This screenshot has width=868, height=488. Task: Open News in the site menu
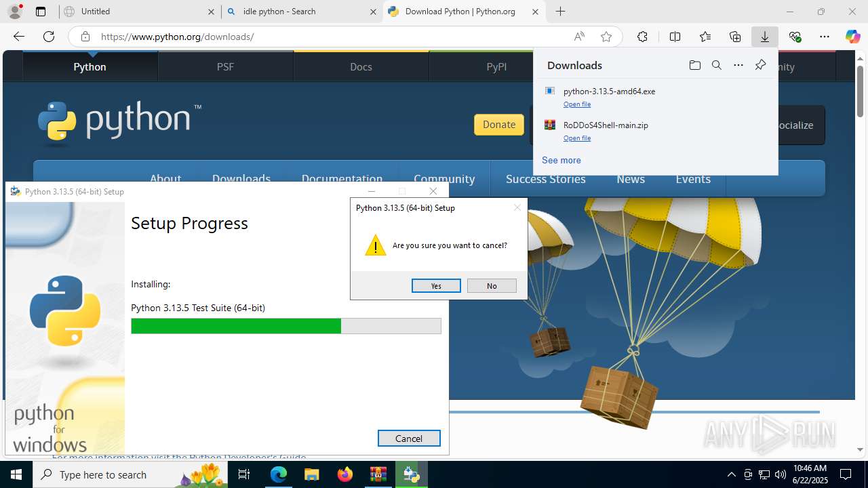click(631, 179)
